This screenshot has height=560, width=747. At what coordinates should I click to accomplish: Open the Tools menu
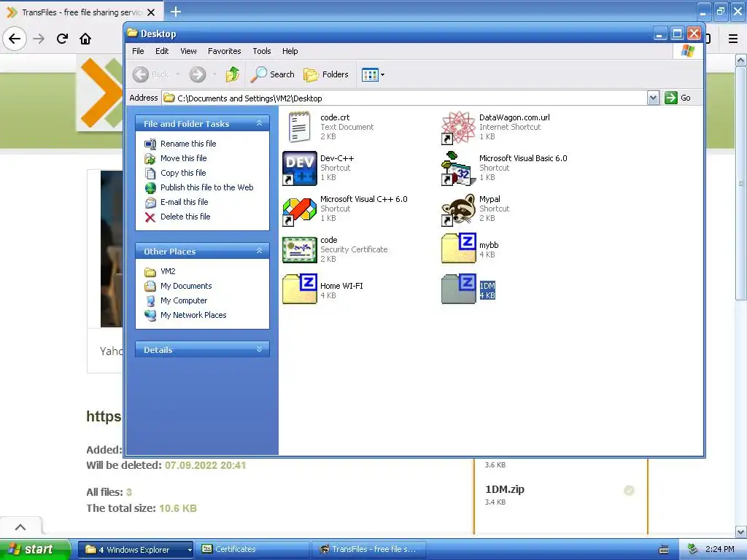(x=262, y=51)
